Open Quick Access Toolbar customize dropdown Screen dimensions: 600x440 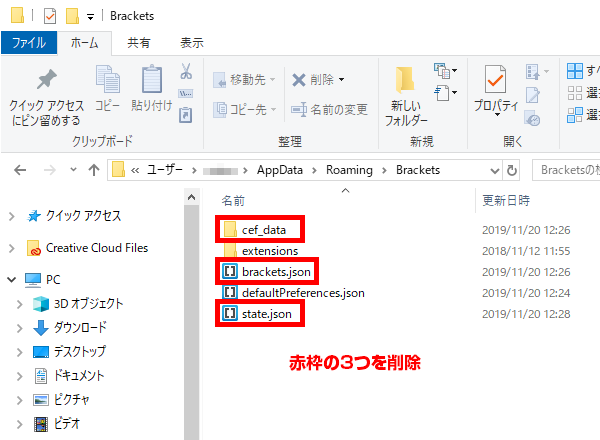[90, 17]
